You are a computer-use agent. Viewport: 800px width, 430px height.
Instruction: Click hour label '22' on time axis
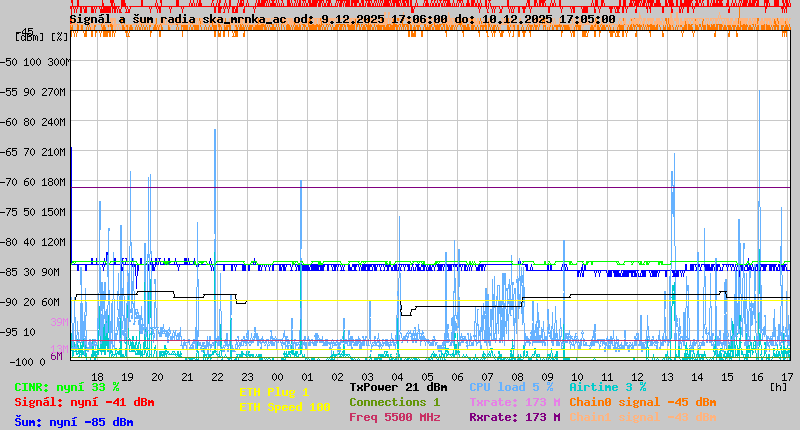217,377
